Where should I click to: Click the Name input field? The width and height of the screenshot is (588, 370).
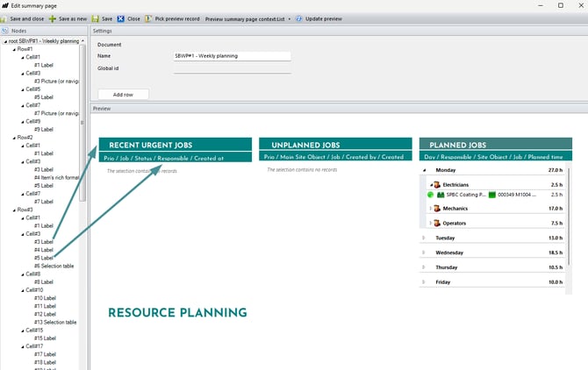coord(232,56)
